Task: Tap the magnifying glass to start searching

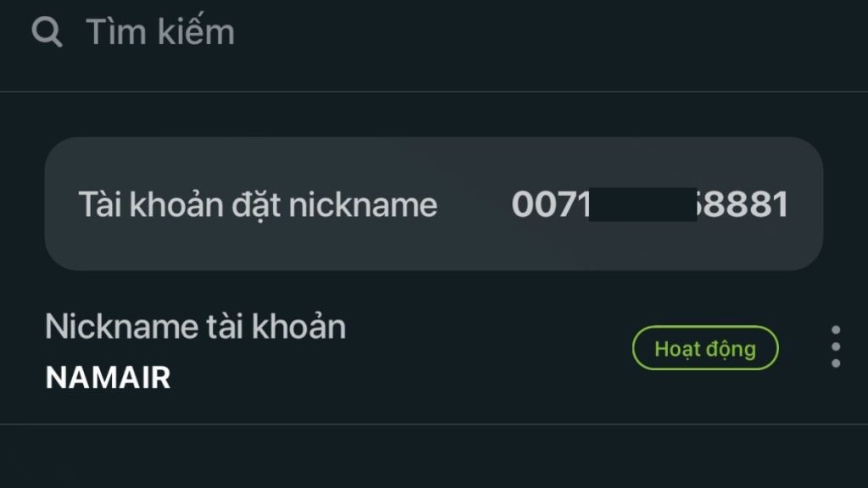Action: [x=47, y=31]
